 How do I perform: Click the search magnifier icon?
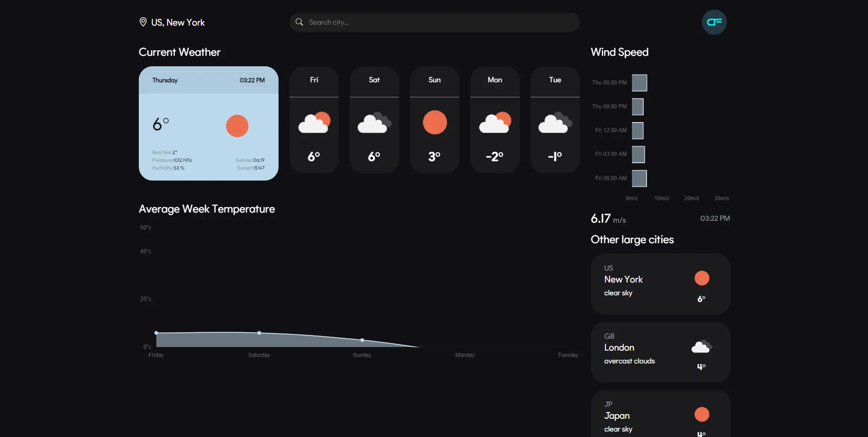[299, 22]
